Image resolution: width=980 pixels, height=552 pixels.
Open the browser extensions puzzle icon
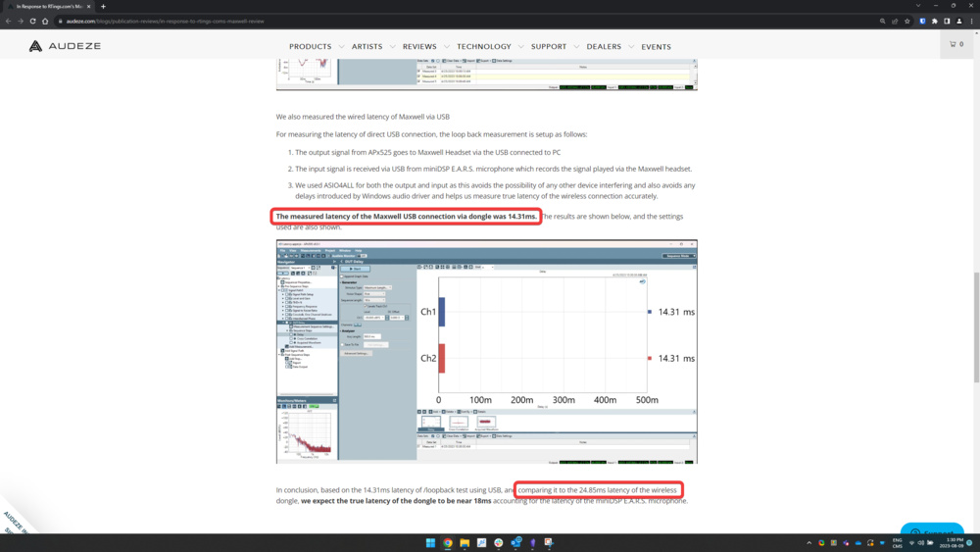point(934,21)
